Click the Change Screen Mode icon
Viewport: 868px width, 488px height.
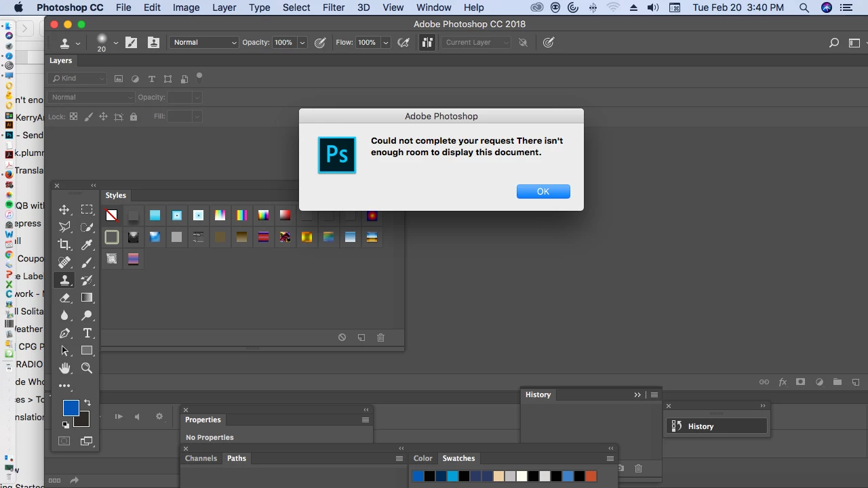(x=87, y=441)
